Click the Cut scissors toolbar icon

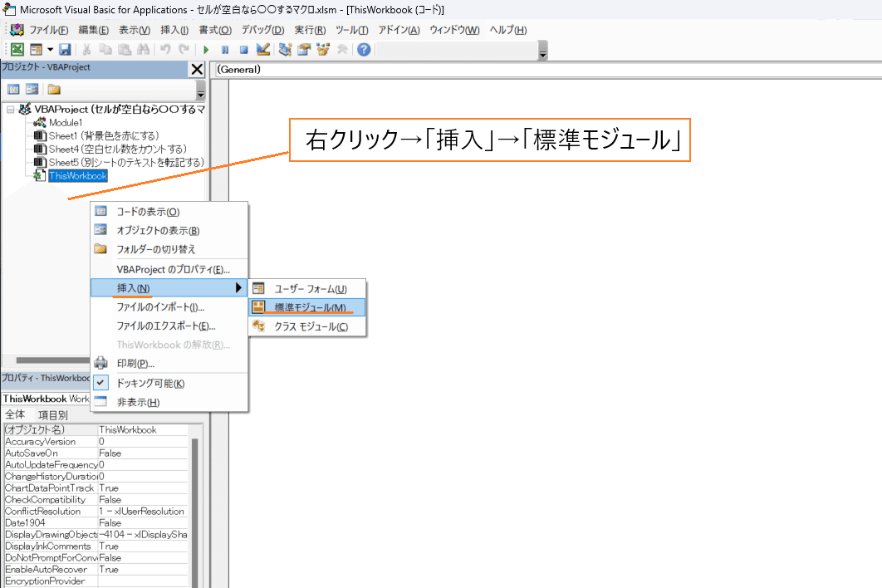[x=86, y=50]
